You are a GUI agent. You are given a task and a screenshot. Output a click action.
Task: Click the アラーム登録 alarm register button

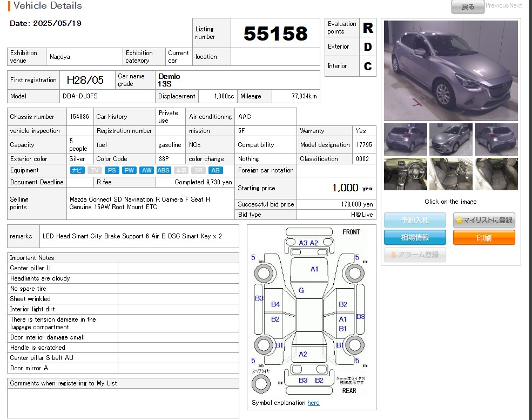click(415, 255)
